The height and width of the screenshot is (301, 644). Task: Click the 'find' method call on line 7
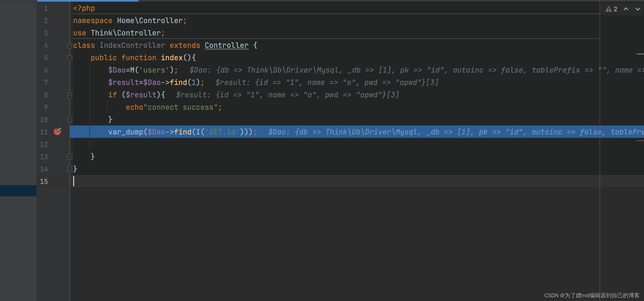[178, 82]
